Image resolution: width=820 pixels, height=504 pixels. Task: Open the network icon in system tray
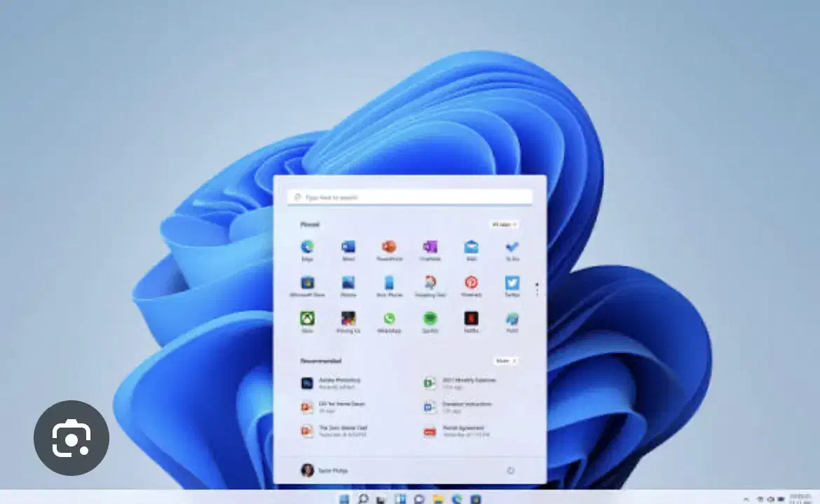pyautogui.click(x=760, y=499)
